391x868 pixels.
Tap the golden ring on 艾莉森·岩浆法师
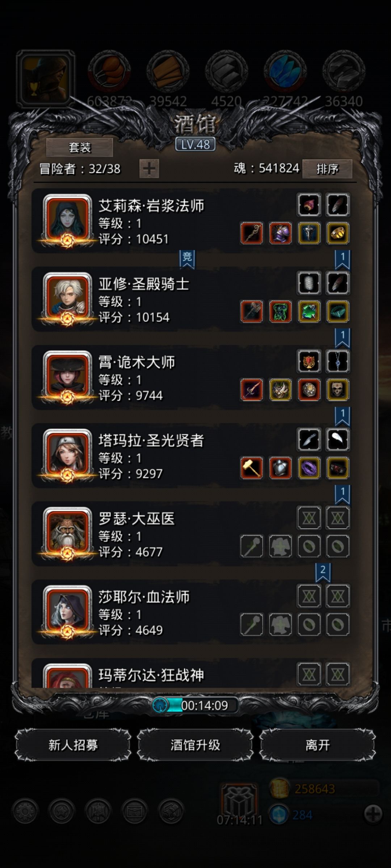(338, 233)
